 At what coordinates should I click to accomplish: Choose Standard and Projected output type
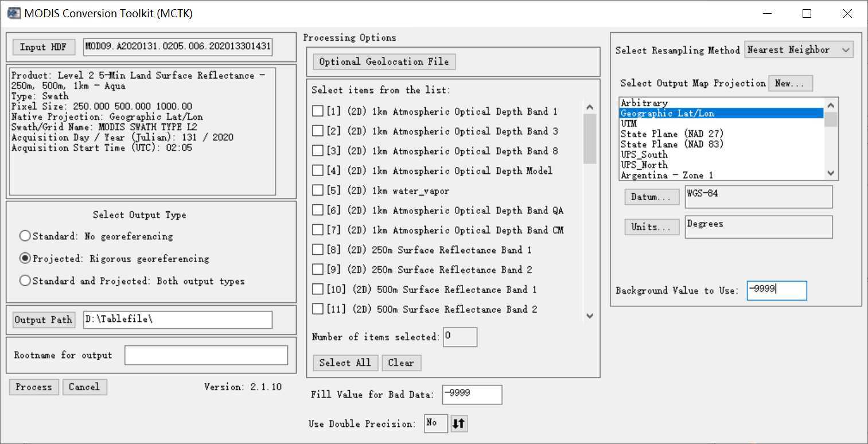click(25, 281)
